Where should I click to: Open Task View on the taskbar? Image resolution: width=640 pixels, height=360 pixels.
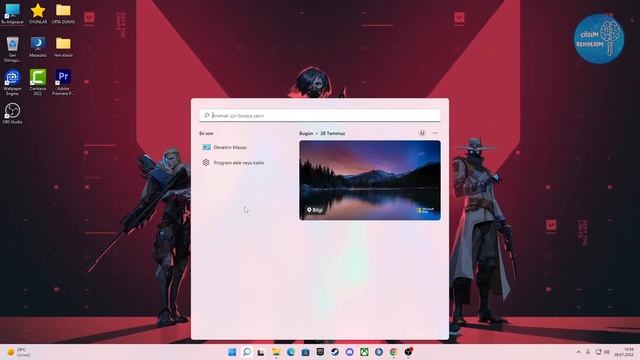coord(261,352)
